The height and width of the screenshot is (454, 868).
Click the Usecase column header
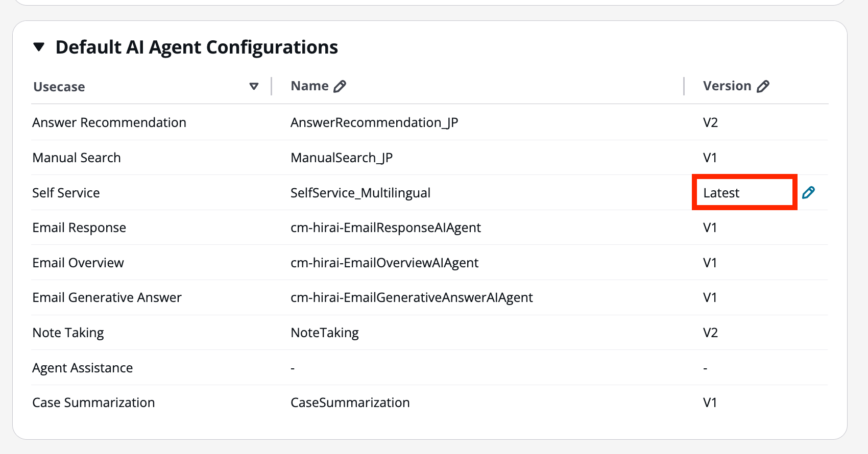(59, 87)
